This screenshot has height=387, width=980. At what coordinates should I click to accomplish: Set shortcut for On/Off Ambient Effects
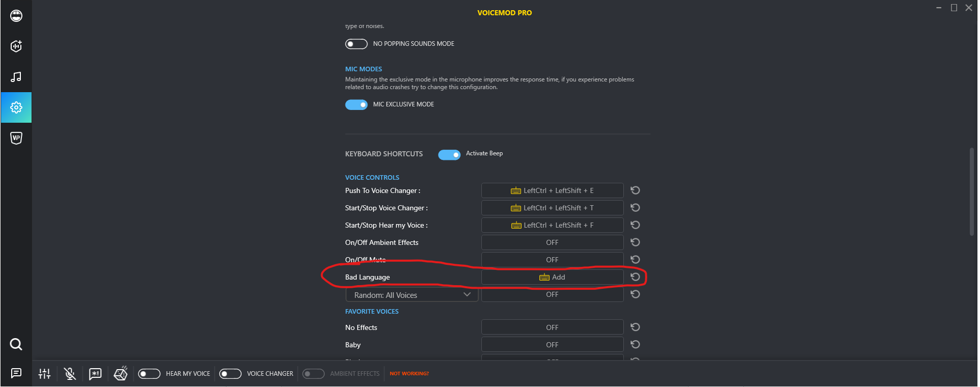553,242
